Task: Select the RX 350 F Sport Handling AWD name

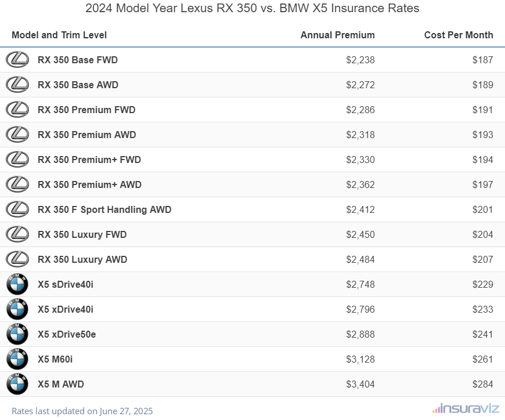Action: [104, 209]
